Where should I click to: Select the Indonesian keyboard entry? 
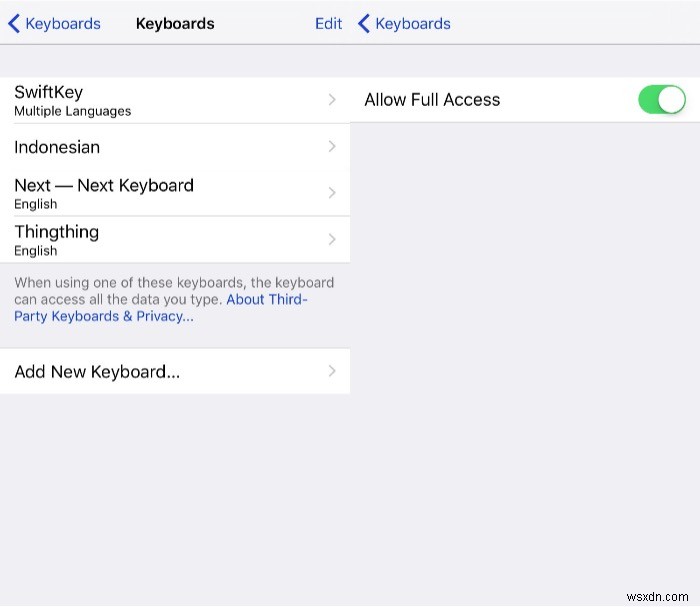[x=175, y=147]
